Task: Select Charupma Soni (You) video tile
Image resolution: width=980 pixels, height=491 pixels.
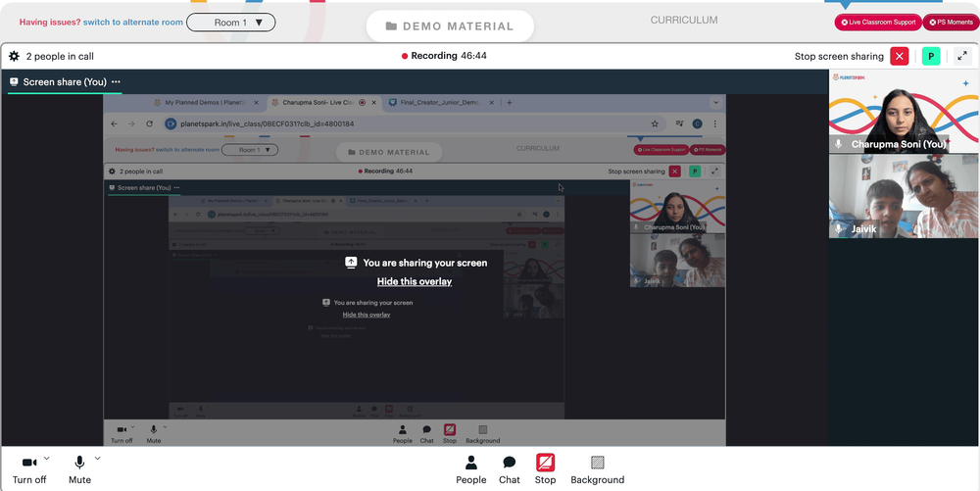Action: tap(904, 111)
